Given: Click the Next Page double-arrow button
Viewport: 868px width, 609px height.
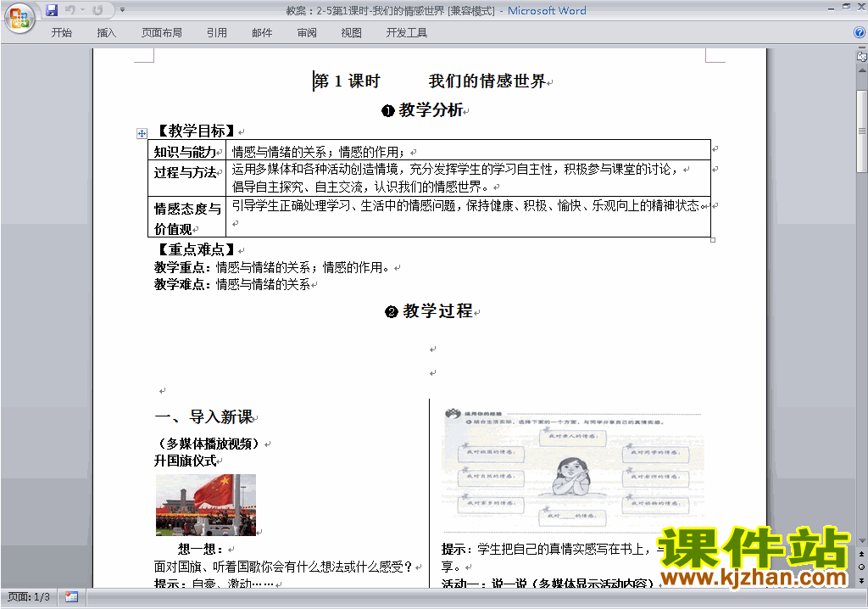Looking at the screenshot, I should (x=862, y=580).
